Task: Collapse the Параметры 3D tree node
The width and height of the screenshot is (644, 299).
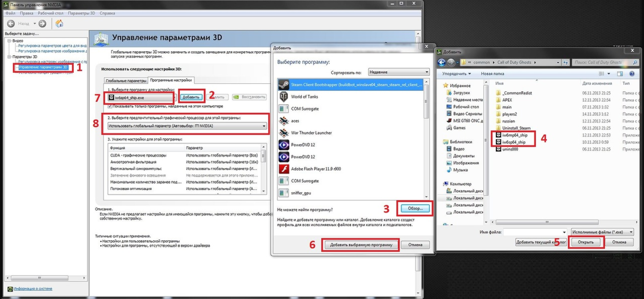Action: tap(9, 56)
